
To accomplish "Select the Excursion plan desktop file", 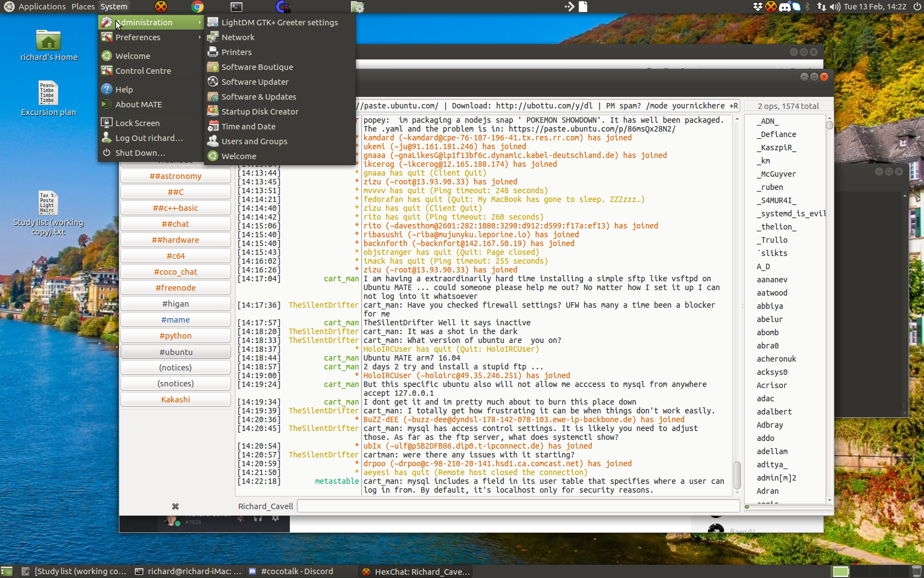I will (x=48, y=99).
